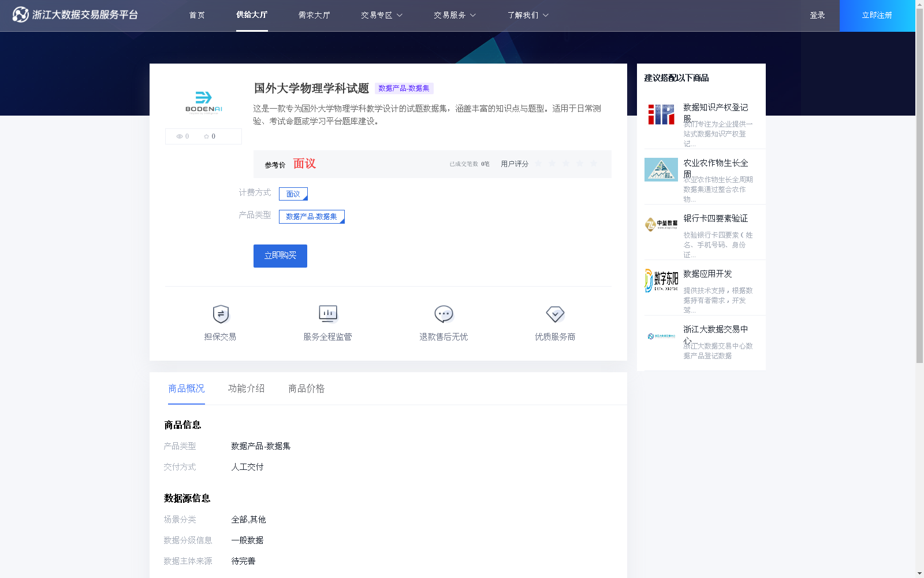Image resolution: width=924 pixels, height=578 pixels.
Task: Open 数据知识产权登记 product thumbnail
Action: [x=661, y=114]
